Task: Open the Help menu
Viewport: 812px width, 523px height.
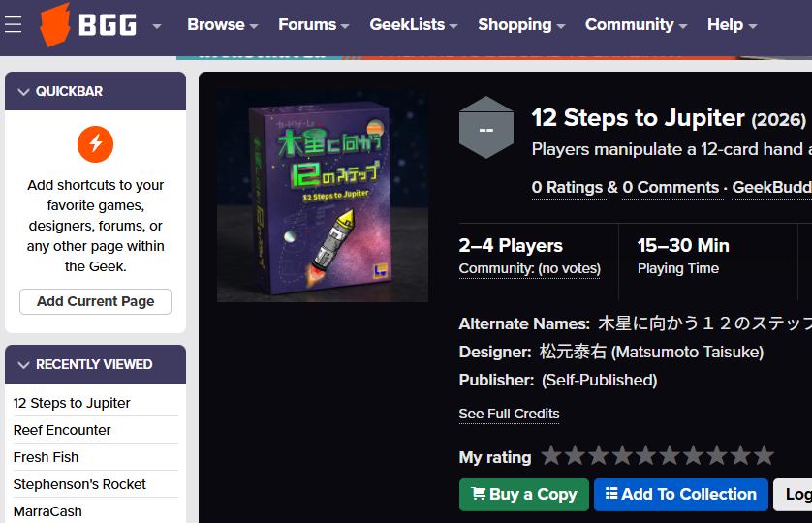Action: (x=732, y=25)
